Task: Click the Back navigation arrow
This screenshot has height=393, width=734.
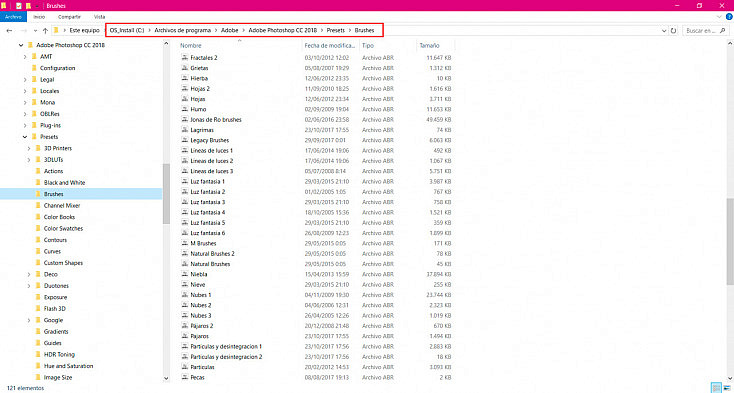Action: point(9,30)
